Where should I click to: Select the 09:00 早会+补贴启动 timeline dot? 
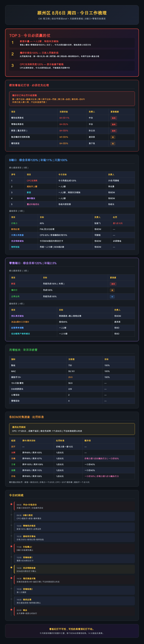[x=11, y=504]
